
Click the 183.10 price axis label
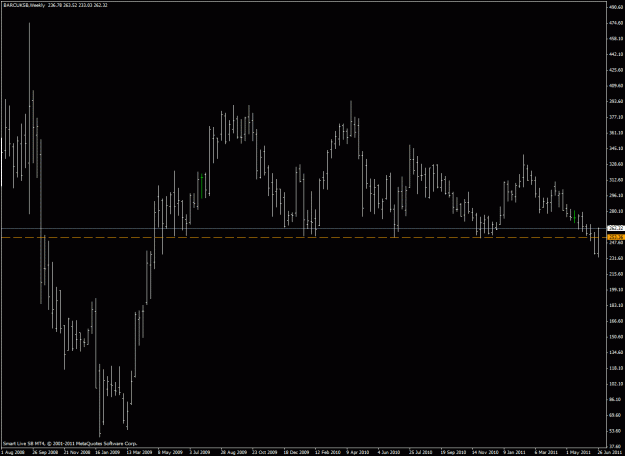click(x=616, y=305)
